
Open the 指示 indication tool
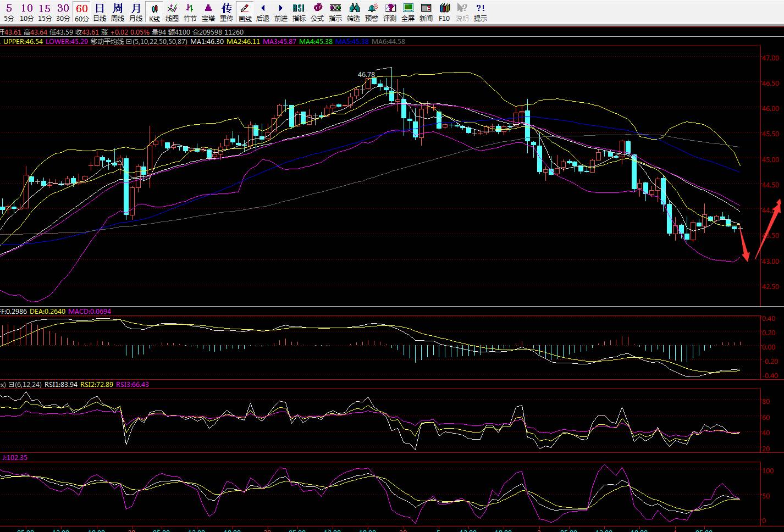click(335, 12)
